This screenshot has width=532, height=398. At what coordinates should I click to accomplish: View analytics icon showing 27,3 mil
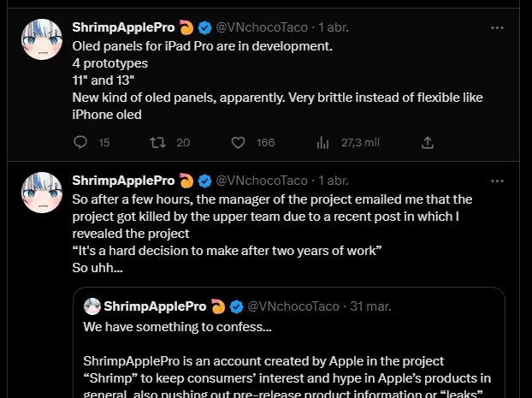coord(322,143)
